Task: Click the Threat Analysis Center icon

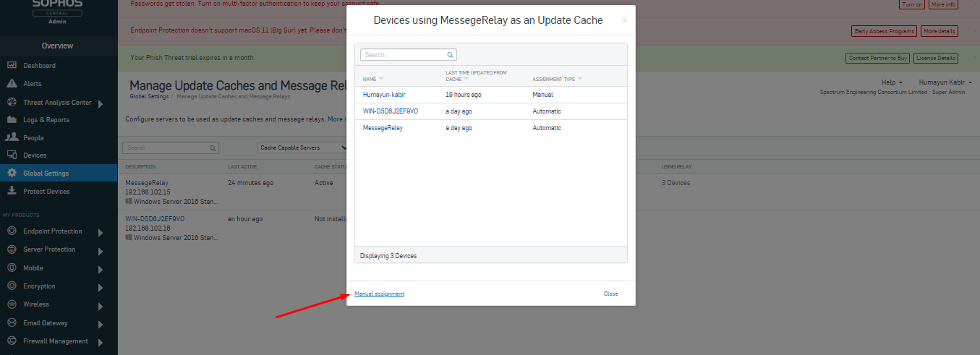Action: [x=12, y=102]
